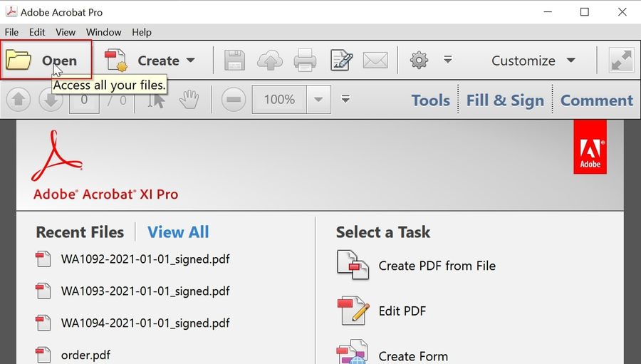The width and height of the screenshot is (641, 364).
Task: Click the edit text and sign icon
Action: coord(341,61)
